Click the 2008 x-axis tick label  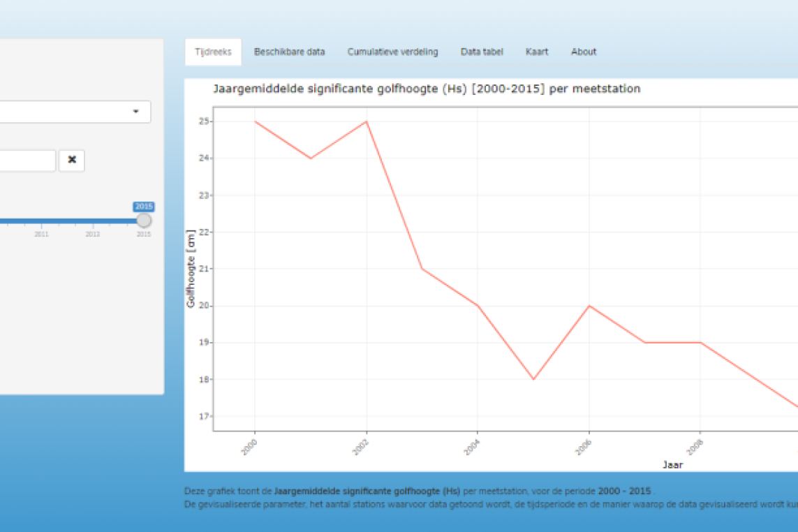click(x=695, y=447)
